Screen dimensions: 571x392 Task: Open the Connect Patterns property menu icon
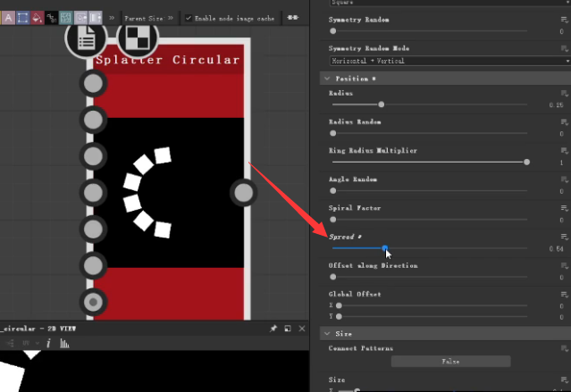tap(565, 348)
